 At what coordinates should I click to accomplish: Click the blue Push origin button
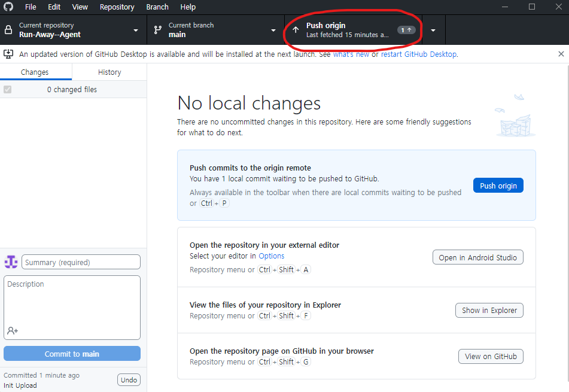[498, 186]
